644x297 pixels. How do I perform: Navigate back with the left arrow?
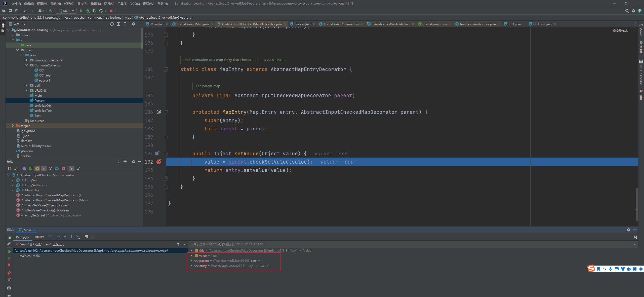[25, 11]
